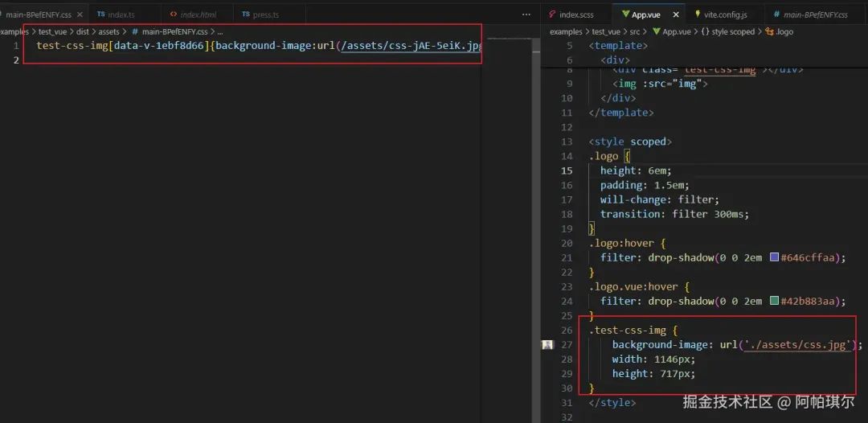Click the left editor vertical scrollbar
Image resolution: width=868 pixels, height=423 pixels.
(x=536, y=229)
